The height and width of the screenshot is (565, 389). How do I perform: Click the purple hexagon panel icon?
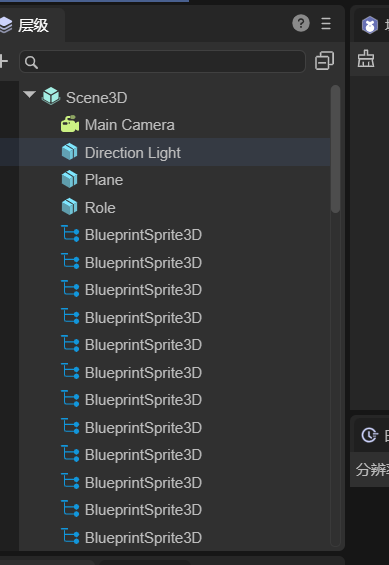point(370,25)
